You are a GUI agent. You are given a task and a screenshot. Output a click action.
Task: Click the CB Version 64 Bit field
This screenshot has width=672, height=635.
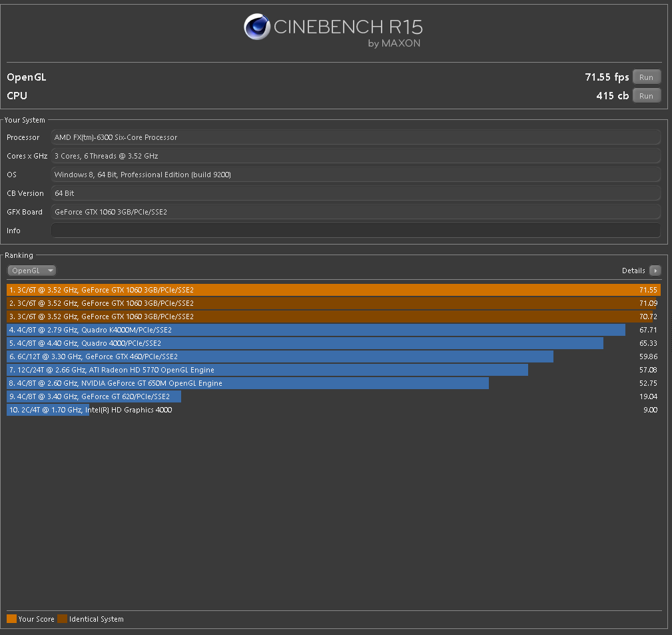coord(355,193)
